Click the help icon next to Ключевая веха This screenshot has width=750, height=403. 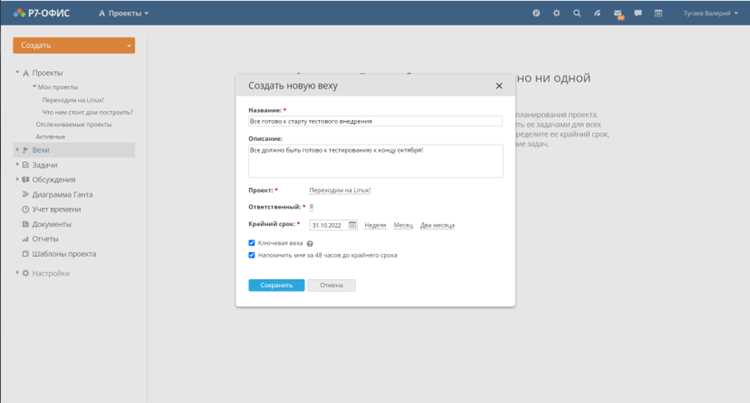(310, 243)
